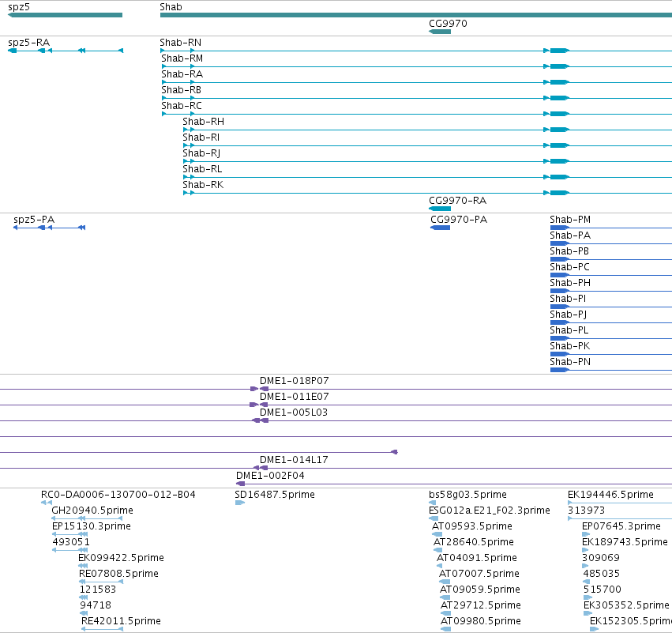Select the DME1-014L17 clone label
Screen dimensions: 672x633
(x=294, y=460)
